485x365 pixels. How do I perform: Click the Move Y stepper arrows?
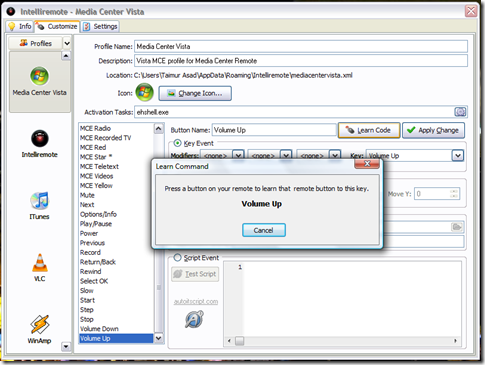point(454,194)
